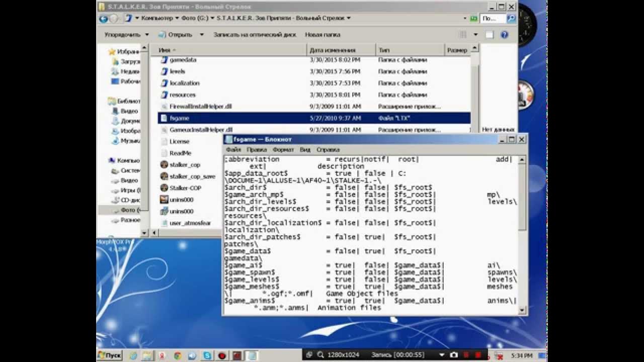Select the fsgame file row
Viewport: 644px width, 362px height.
pyautogui.click(x=314, y=118)
